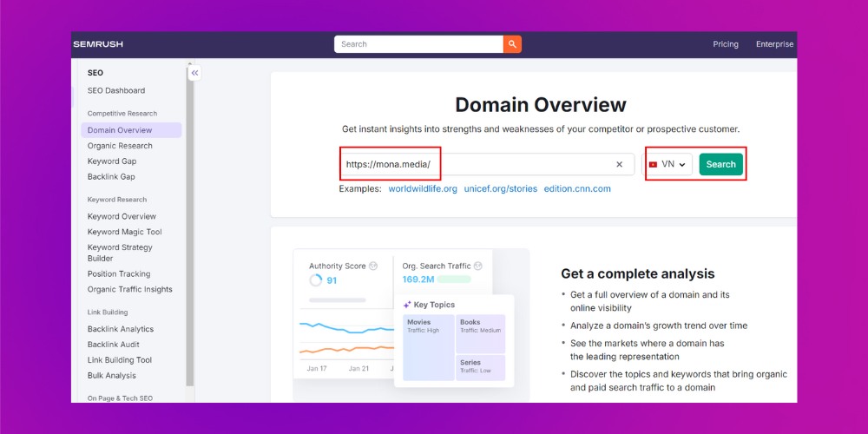The width and height of the screenshot is (868, 434).
Task: Click the green Search button
Action: [x=720, y=164]
